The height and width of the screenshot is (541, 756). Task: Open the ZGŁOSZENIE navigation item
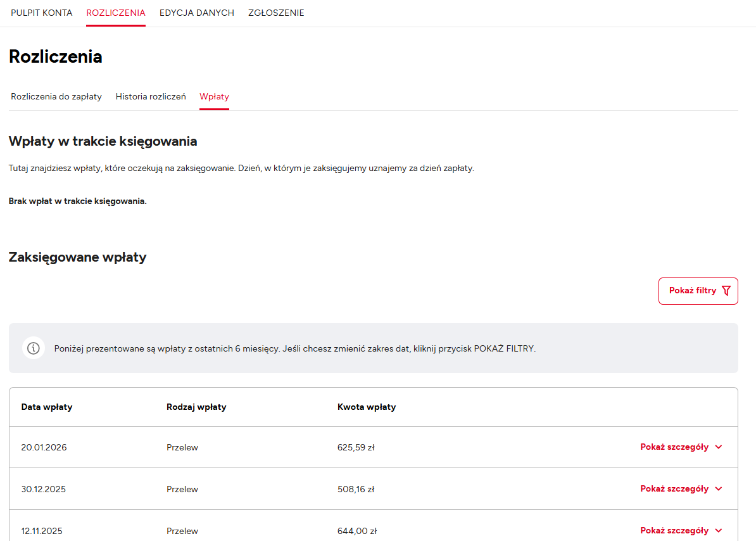point(276,13)
